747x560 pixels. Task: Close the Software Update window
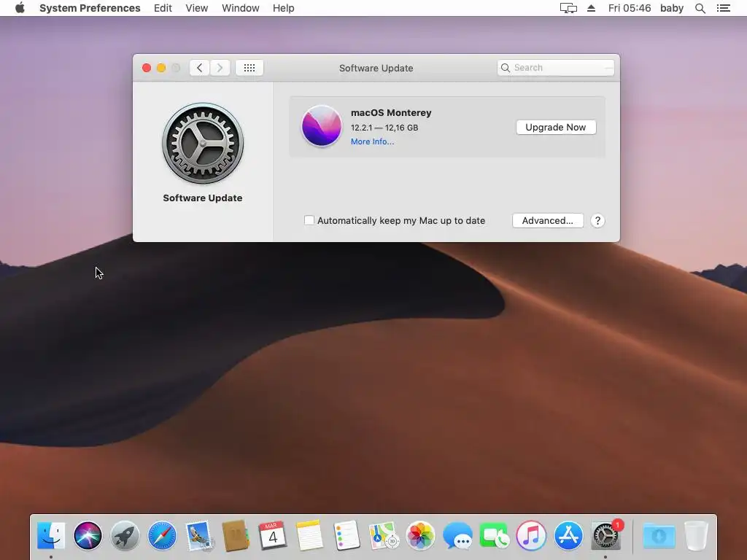147,68
